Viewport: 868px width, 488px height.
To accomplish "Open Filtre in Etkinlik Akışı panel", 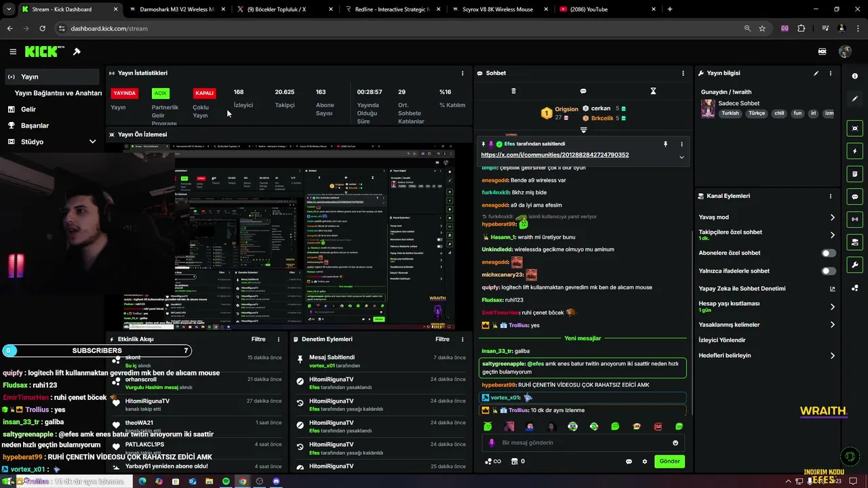I will 258,339.
